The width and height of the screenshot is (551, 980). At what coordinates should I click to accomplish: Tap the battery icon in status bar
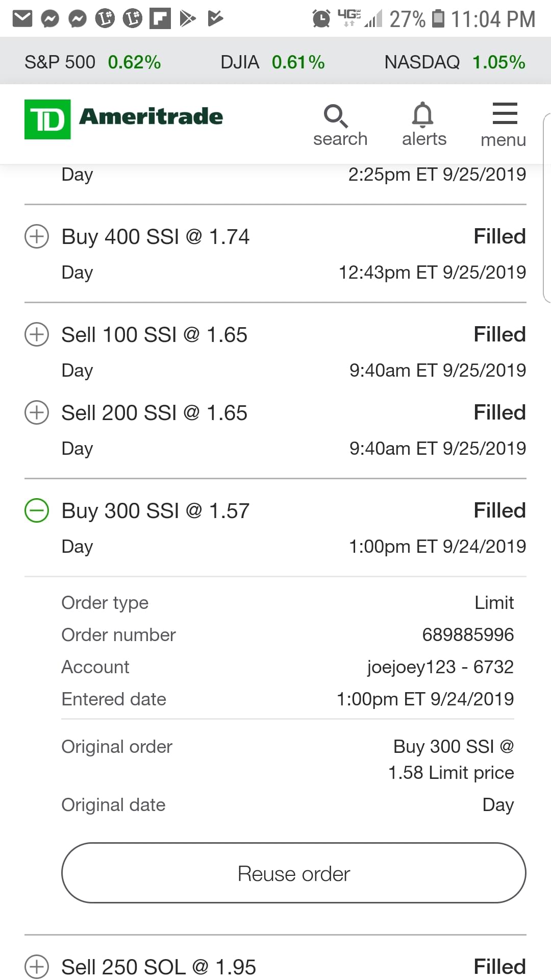coord(438,19)
